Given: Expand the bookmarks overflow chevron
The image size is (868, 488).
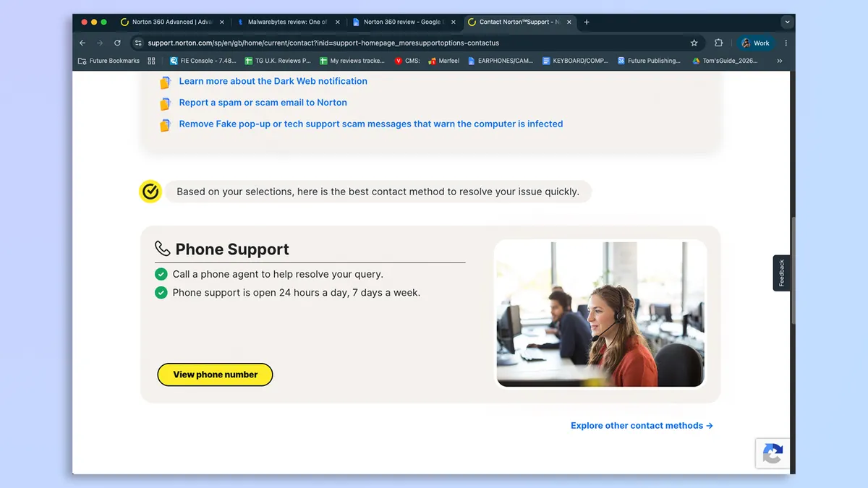Looking at the screenshot, I should 779,61.
